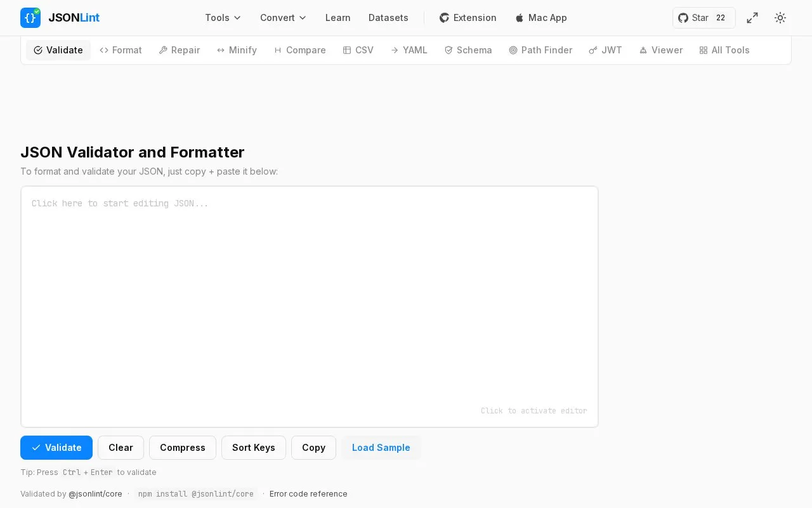Click the blue Validate button
This screenshot has height=508, width=812.
click(x=56, y=448)
